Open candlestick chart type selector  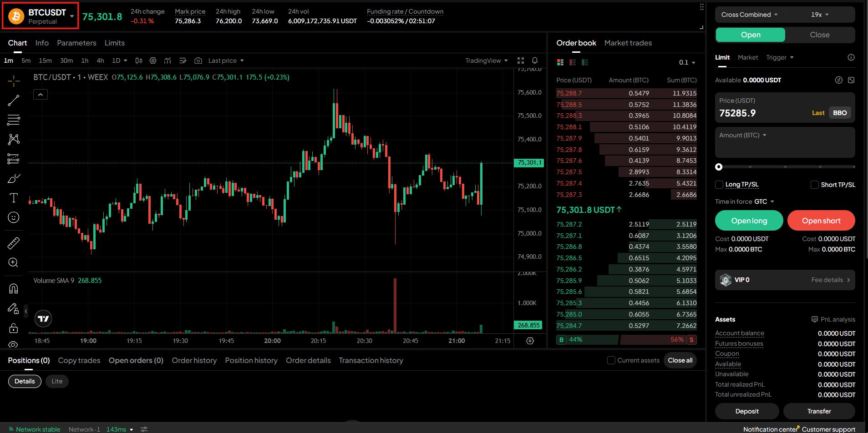tap(139, 60)
